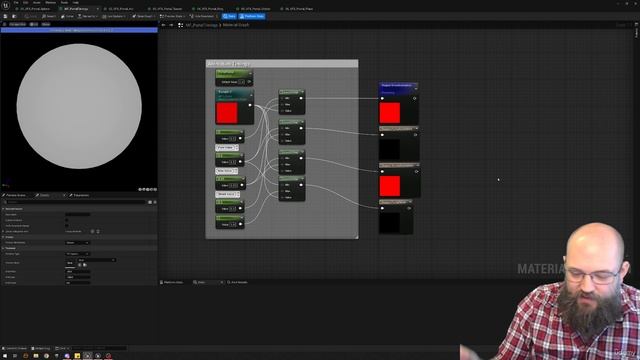Open the Cmd console type dropdown
The height and width of the screenshot is (360, 640).
click(62, 348)
